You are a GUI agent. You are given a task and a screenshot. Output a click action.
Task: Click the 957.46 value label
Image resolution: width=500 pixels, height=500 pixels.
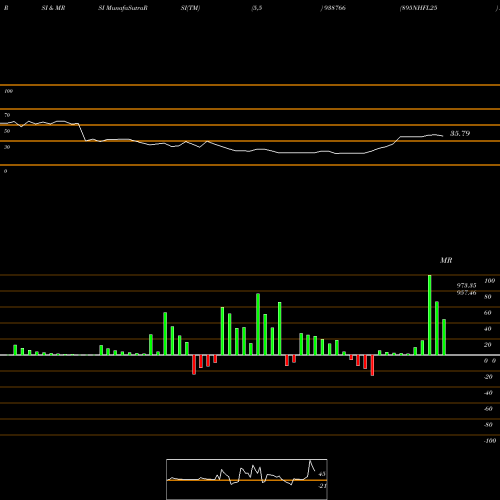click(x=466, y=293)
